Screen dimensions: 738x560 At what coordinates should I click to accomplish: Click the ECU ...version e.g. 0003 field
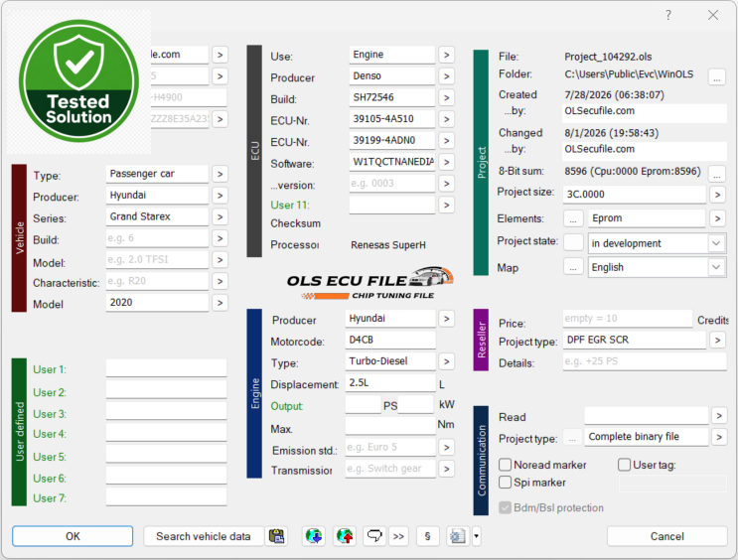(x=391, y=184)
